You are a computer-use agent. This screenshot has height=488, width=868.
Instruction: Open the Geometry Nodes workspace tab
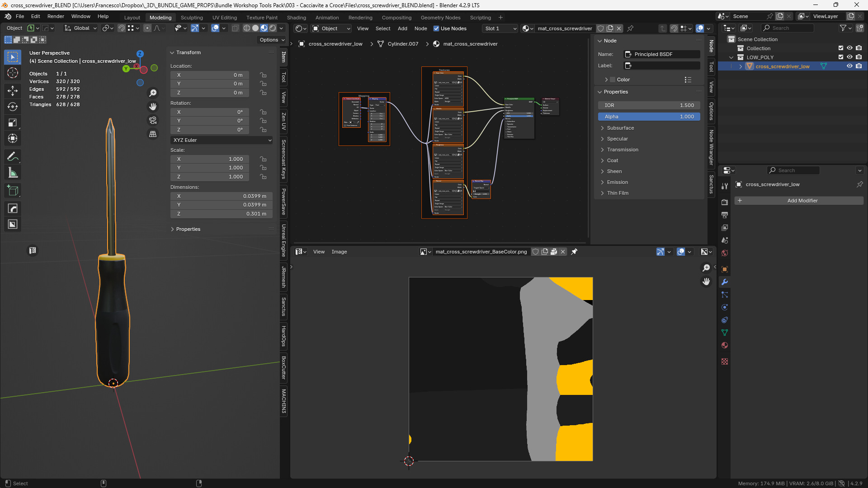point(440,18)
